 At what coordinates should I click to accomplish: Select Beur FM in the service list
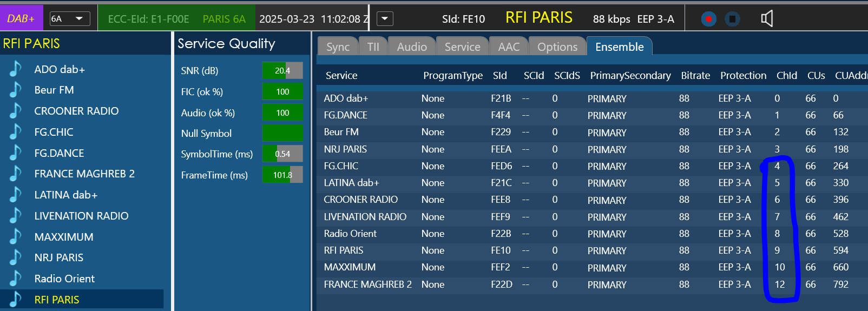click(x=54, y=90)
